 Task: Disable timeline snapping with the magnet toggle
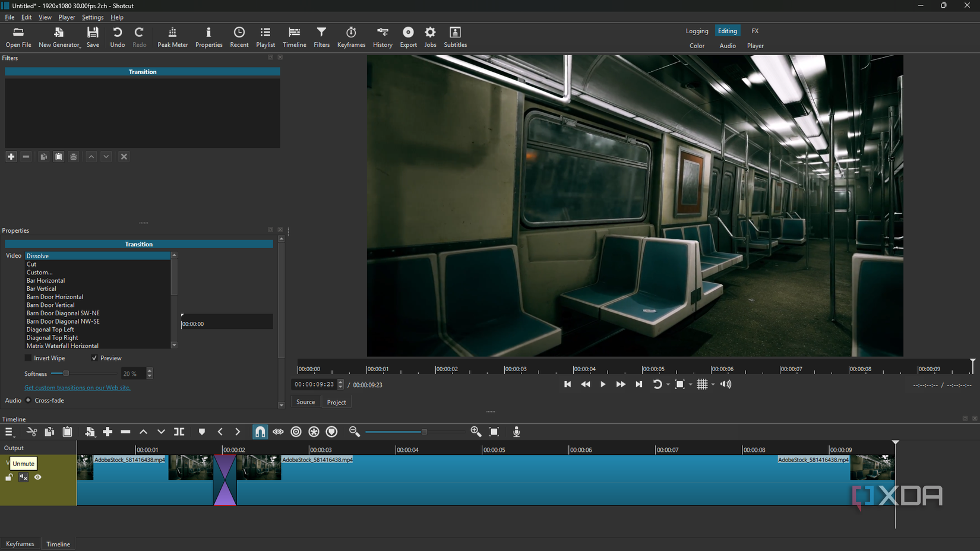pyautogui.click(x=260, y=432)
